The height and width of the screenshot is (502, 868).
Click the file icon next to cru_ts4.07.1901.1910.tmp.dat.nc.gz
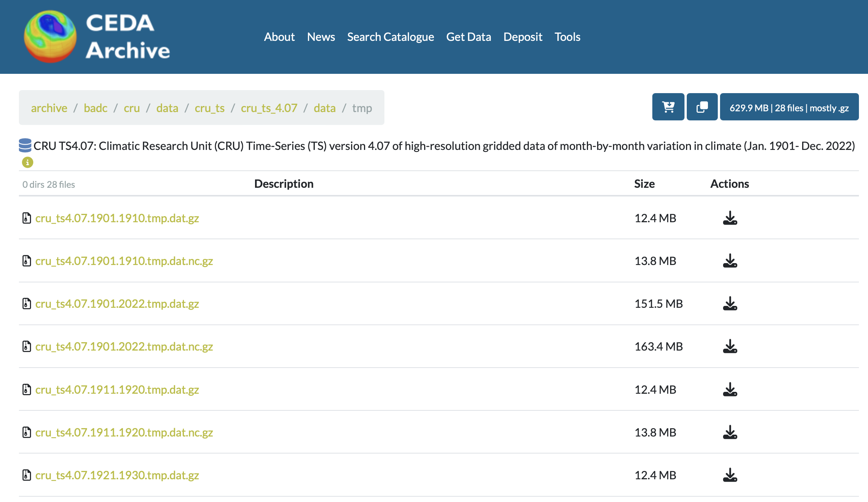pos(26,261)
